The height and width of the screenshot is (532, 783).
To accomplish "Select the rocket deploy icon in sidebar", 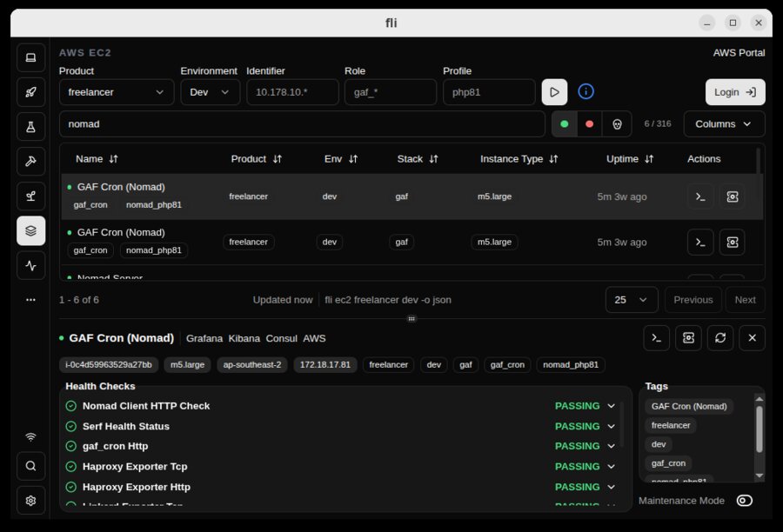I will tap(30, 91).
